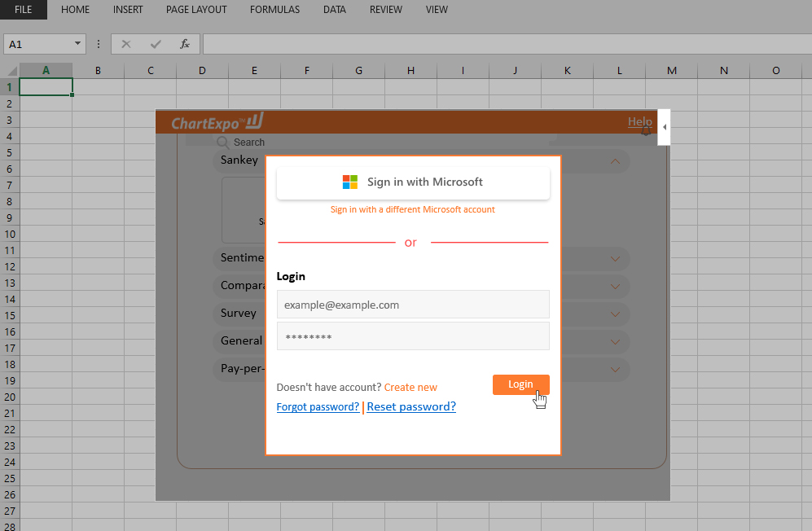Click the Sankey category label
Image resolution: width=812 pixels, height=531 pixels.
pyautogui.click(x=239, y=160)
